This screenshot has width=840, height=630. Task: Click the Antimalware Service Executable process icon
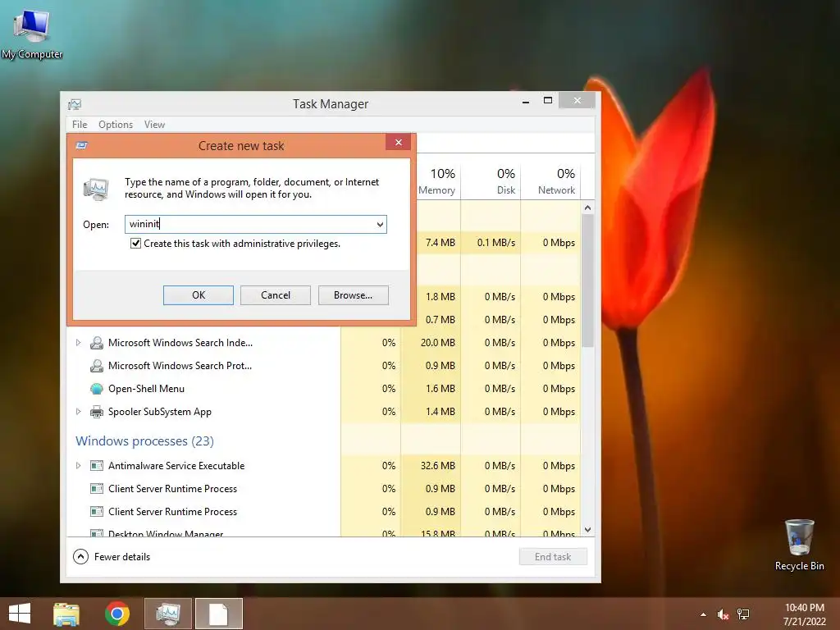point(97,466)
